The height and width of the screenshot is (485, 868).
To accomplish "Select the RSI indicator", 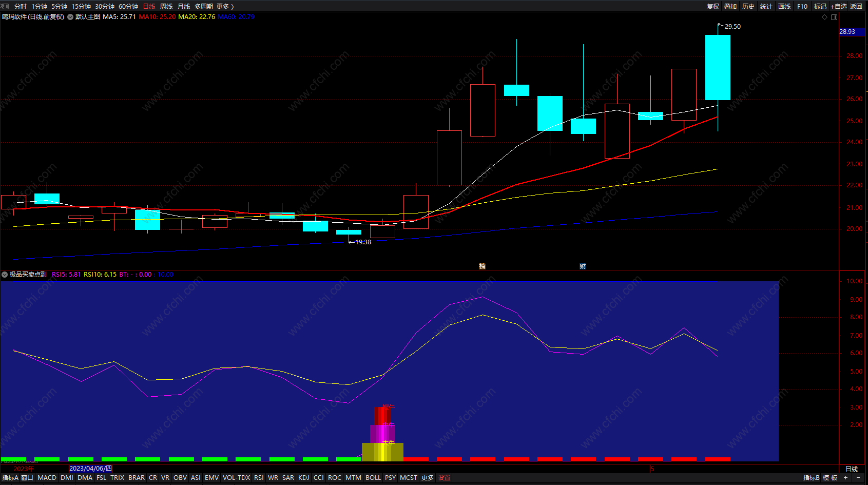I will [259, 478].
